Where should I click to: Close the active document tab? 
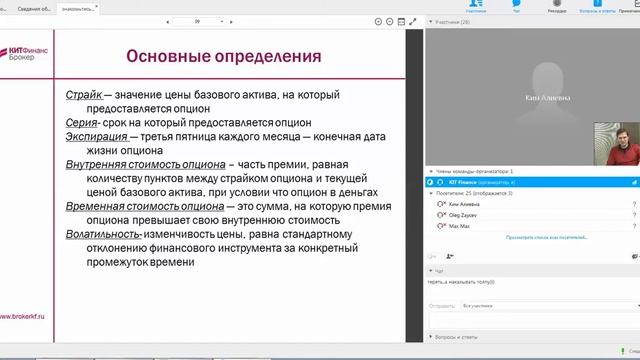click(x=96, y=7)
